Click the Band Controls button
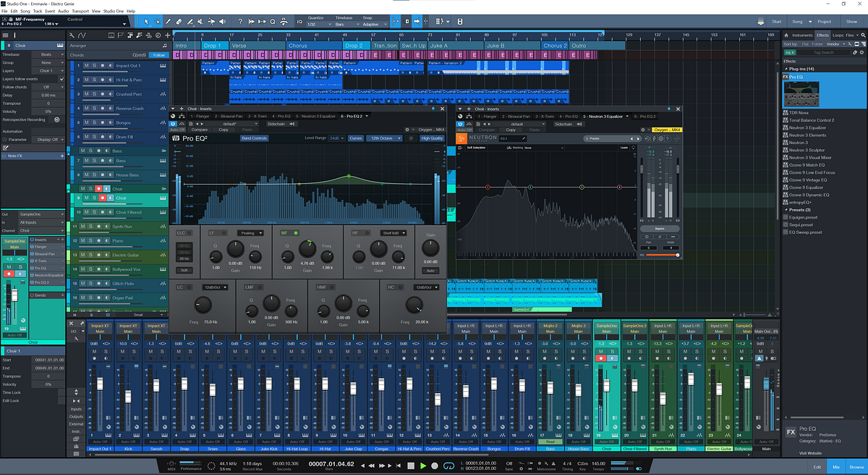The width and height of the screenshot is (868, 475). click(255, 138)
